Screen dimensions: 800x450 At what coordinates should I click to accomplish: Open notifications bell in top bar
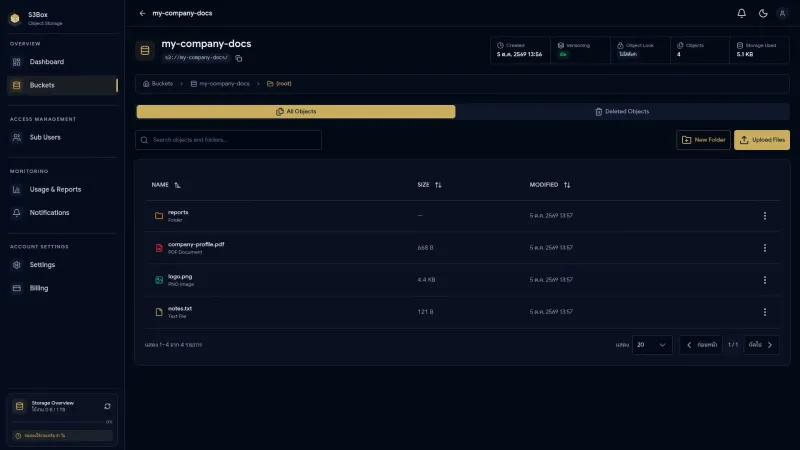click(x=741, y=13)
